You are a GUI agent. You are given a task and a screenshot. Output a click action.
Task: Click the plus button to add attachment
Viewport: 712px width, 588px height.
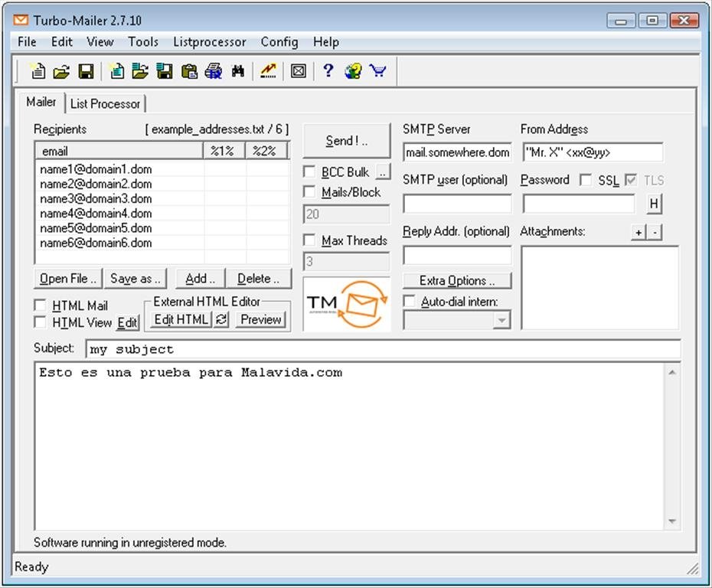pyautogui.click(x=639, y=233)
